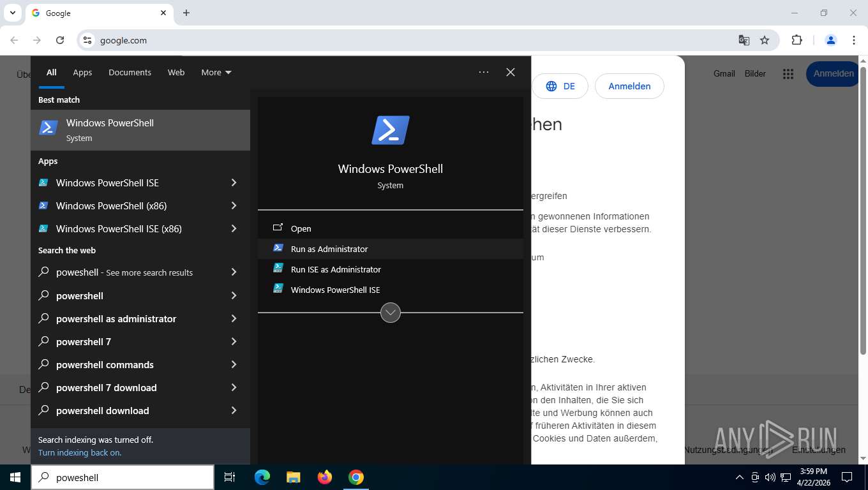Image resolution: width=868 pixels, height=490 pixels.
Task: Click the Windows Start button
Action: pos(15,477)
